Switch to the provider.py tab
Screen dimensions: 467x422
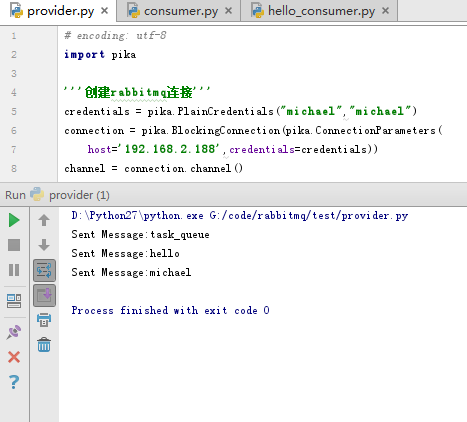58,11
